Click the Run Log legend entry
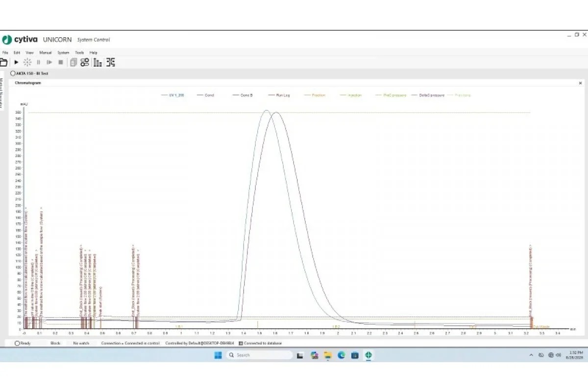Screen dimensions: 588x392 tap(279, 95)
